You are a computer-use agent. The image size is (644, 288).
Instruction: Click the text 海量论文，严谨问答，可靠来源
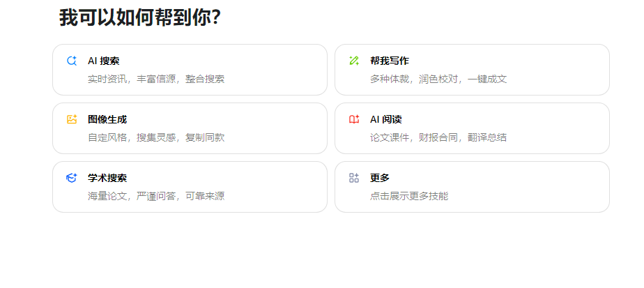pos(156,197)
